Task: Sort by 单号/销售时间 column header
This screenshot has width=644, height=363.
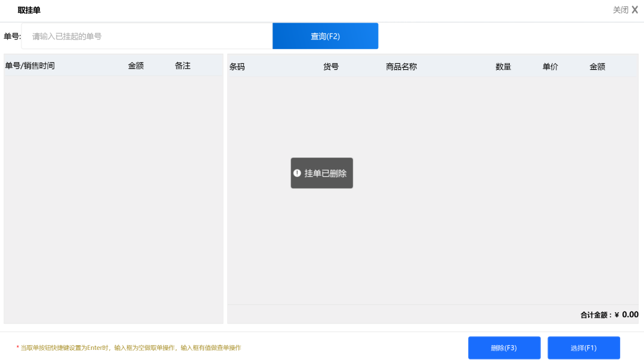Action: 30,66
